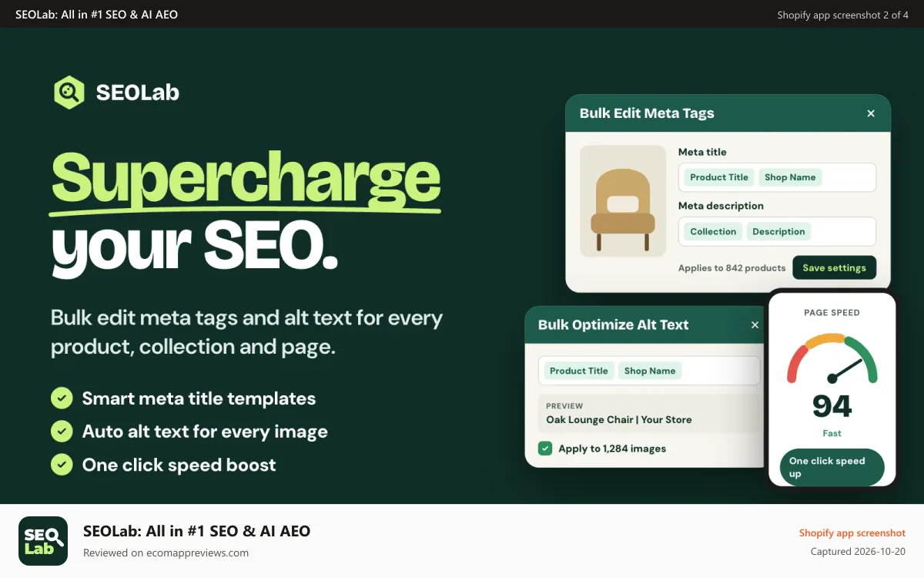This screenshot has height=578, width=924.
Task: Select the Collection tag in Meta description
Action: coord(713,231)
